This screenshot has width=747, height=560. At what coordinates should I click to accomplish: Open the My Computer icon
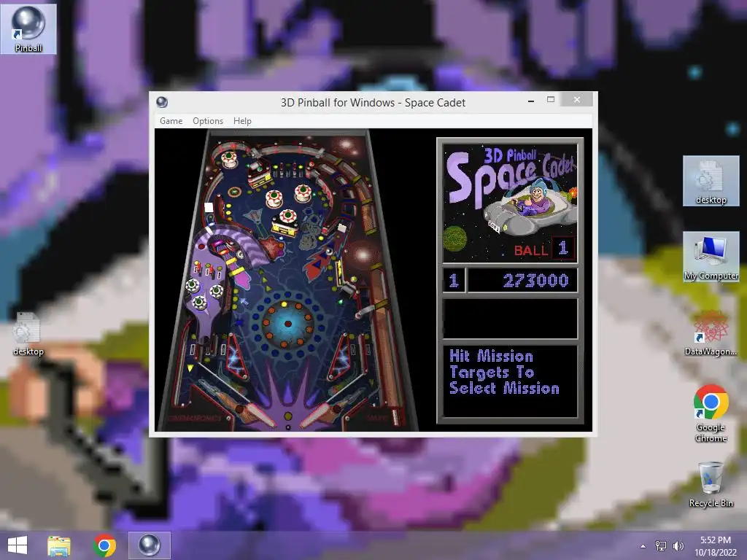coord(711,257)
